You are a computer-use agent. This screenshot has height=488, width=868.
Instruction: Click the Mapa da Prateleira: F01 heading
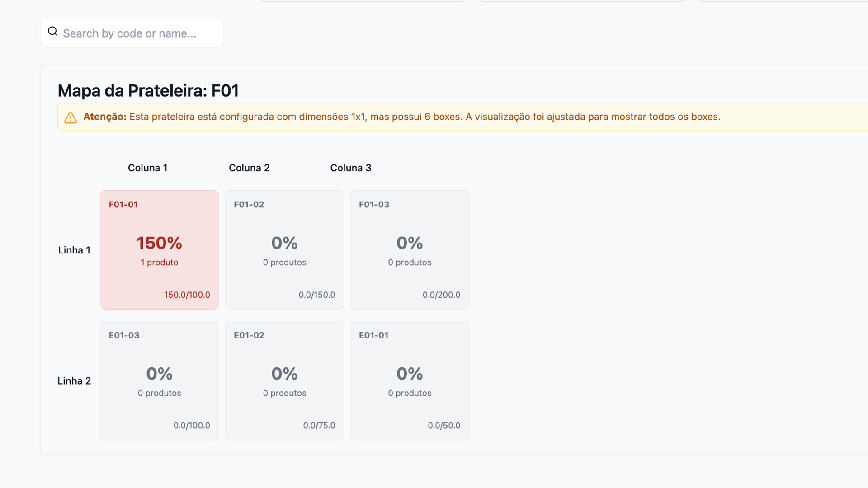point(148,91)
